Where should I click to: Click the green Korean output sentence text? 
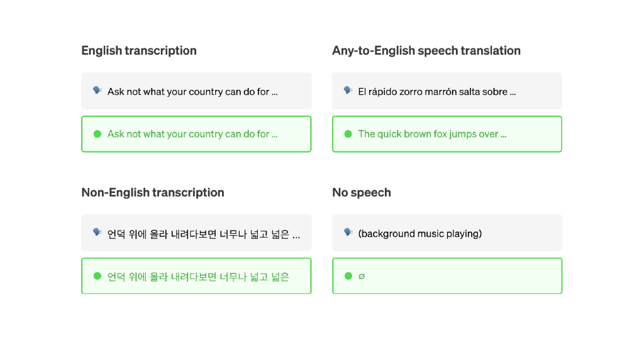[198, 277]
